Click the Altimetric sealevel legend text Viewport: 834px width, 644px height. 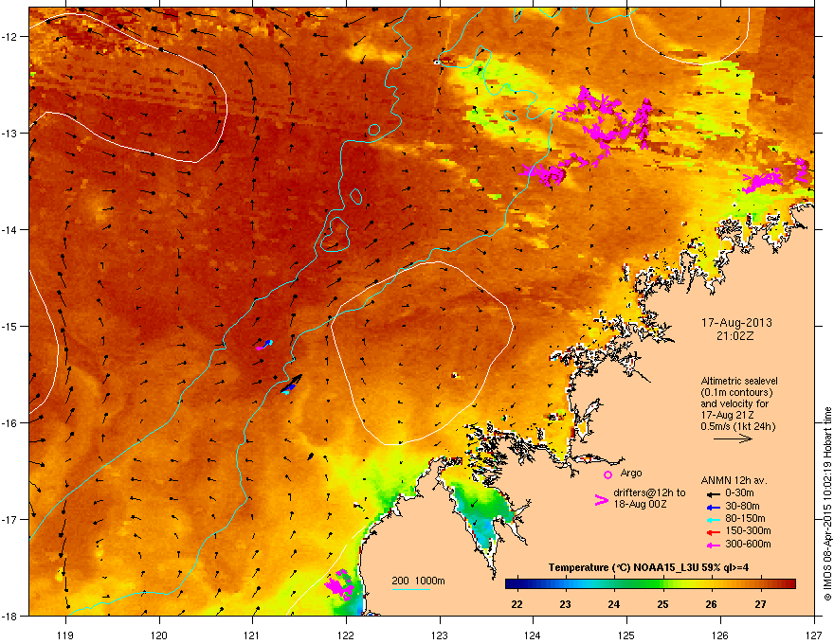(739, 381)
